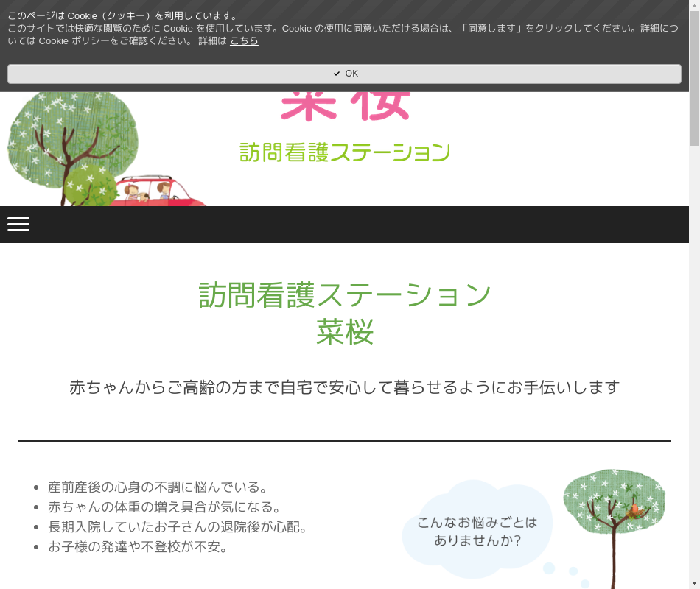Click the bullet お子様の発達や不登校が不安
700x589 pixels.
(x=138, y=547)
